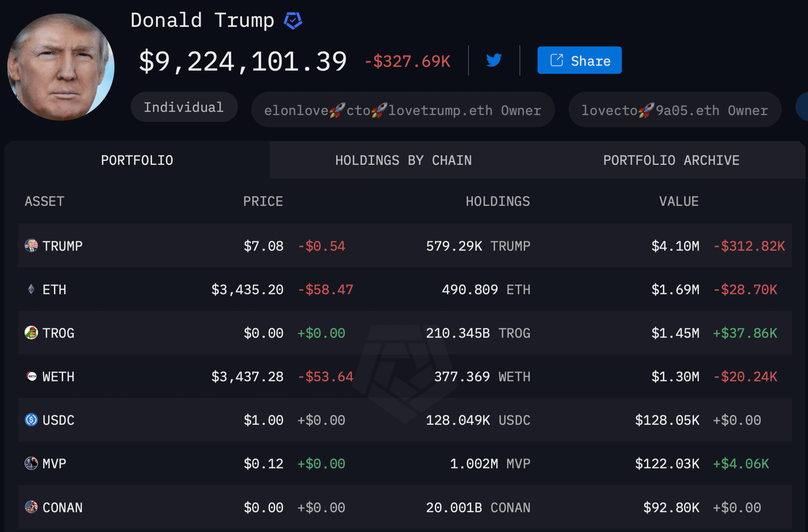Click the $122.03K MVP value
808x532 pixels.
tap(667, 464)
